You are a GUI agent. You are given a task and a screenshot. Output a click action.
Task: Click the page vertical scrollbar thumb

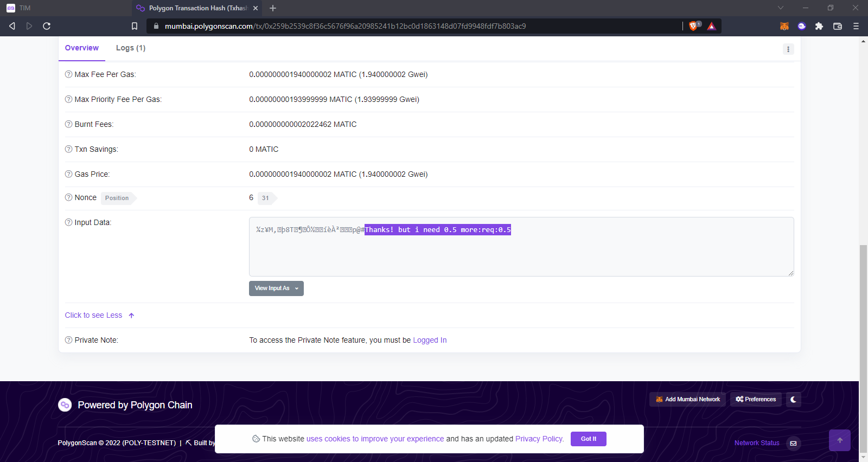pos(863,348)
